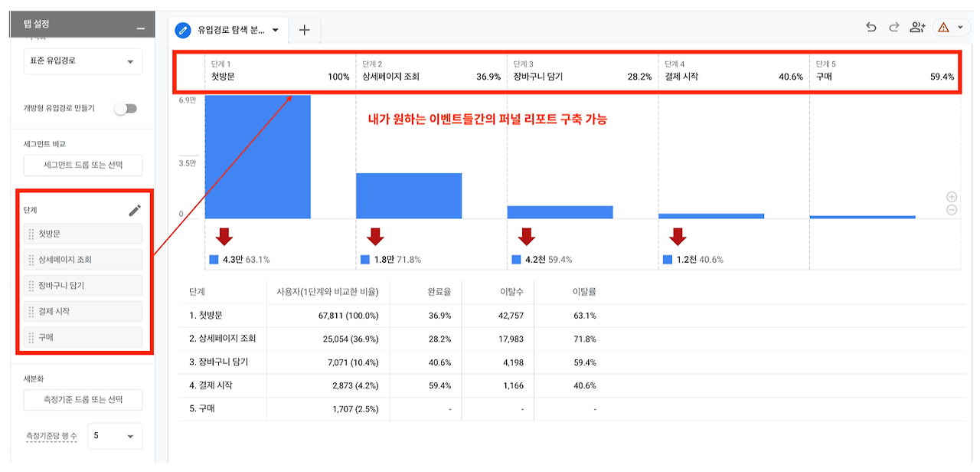
Task: Click 세그먼트 드롭 또는 선택 box
Action: pyautogui.click(x=83, y=165)
